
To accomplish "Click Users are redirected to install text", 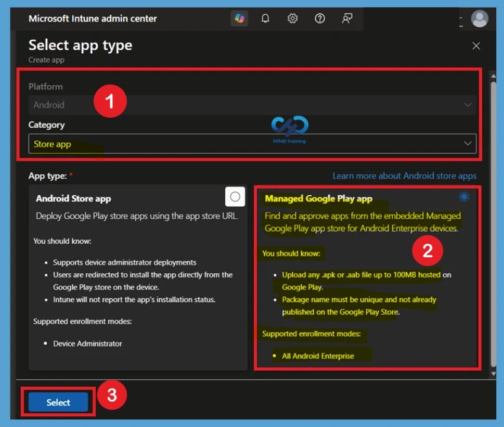I will tap(143, 281).
